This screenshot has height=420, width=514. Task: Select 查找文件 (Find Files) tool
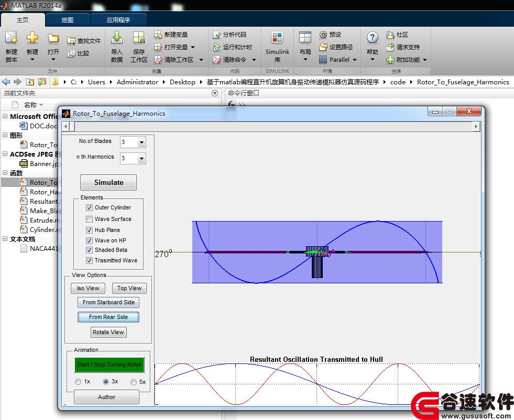pyautogui.click(x=84, y=41)
